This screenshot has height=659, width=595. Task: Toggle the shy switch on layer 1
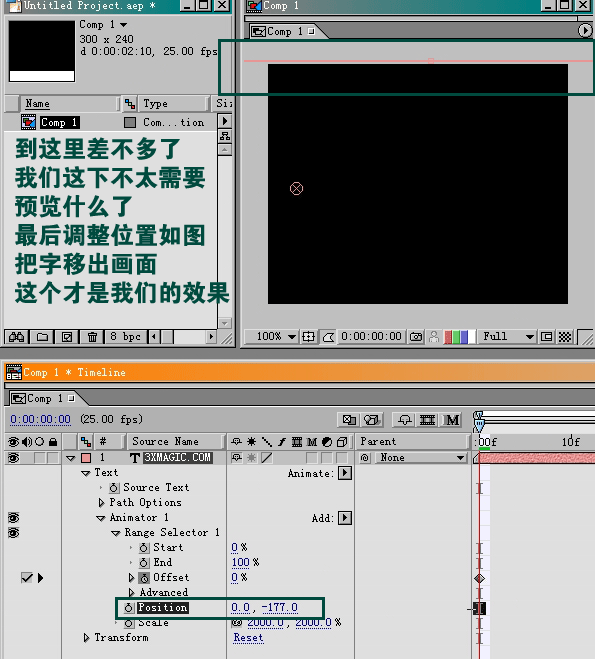pyautogui.click(x=236, y=458)
